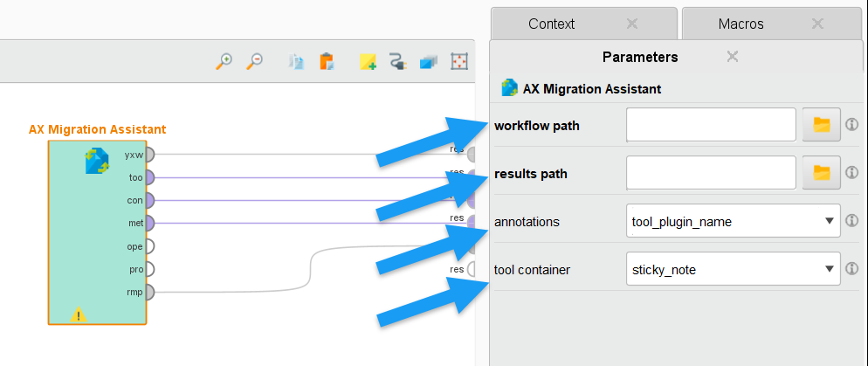Click the results path text field
The image size is (868, 366).
(x=710, y=173)
